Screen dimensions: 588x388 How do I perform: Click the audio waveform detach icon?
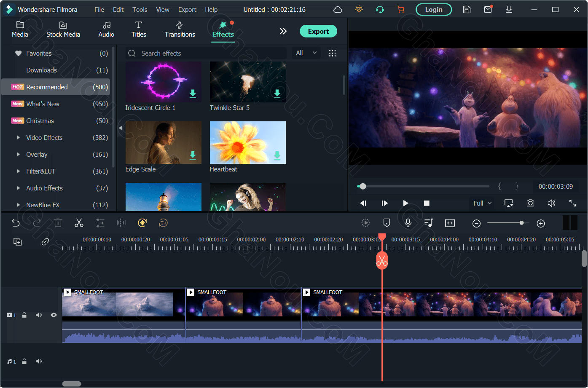click(121, 223)
